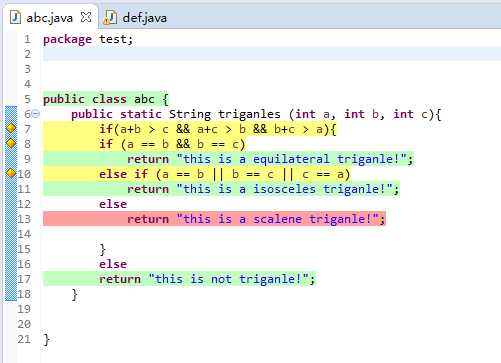Click the yellow coverage diamond on line 7

11,129
